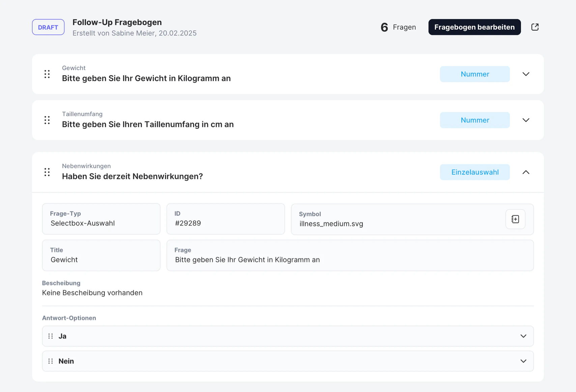
Task: Expand the Gewicht question with its chevron
Action: point(526,74)
